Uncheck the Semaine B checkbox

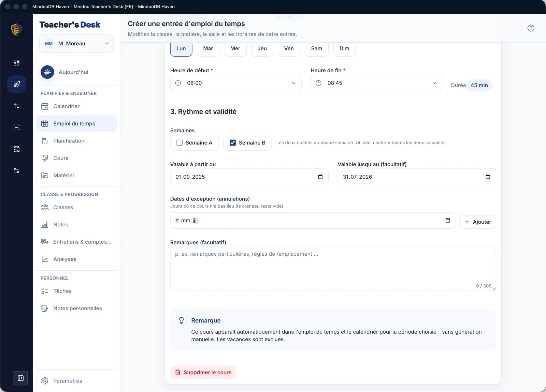pyautogui.click(x=233, y=142)
